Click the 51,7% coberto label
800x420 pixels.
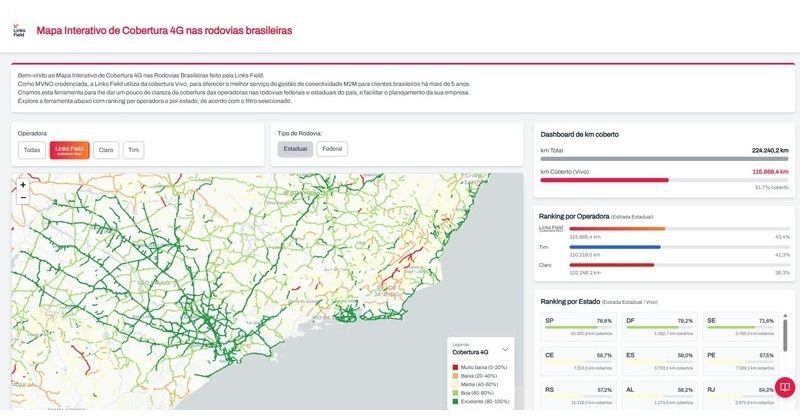[772, 188]
